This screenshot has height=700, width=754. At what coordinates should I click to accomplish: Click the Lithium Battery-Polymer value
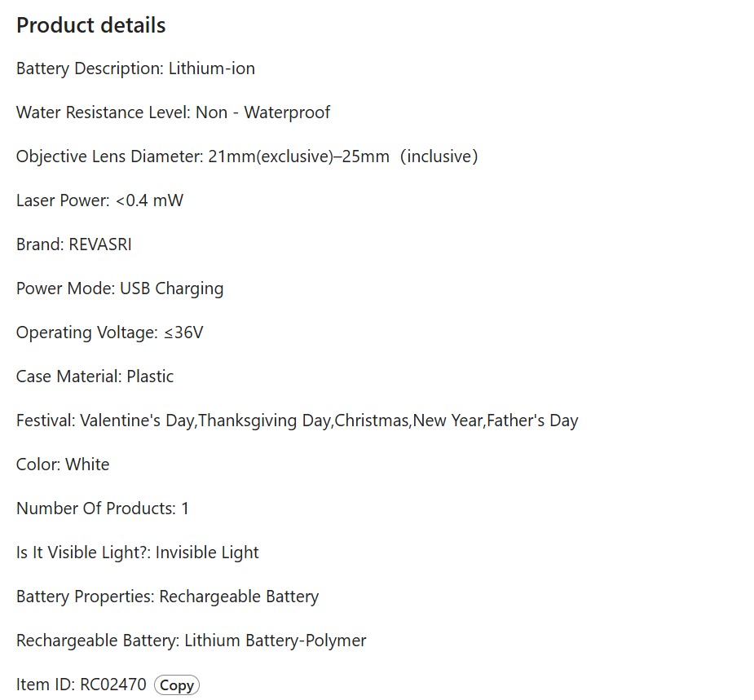click(x=276, y=641)
